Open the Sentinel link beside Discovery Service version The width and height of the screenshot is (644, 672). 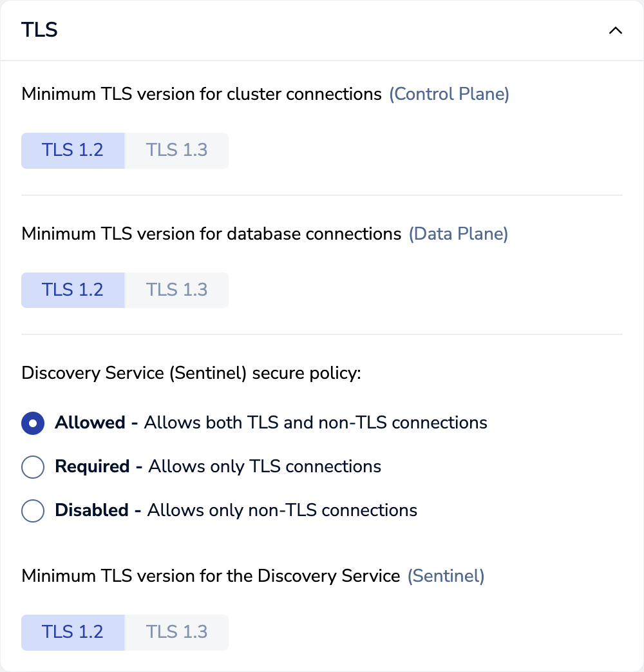coord(446,575)
